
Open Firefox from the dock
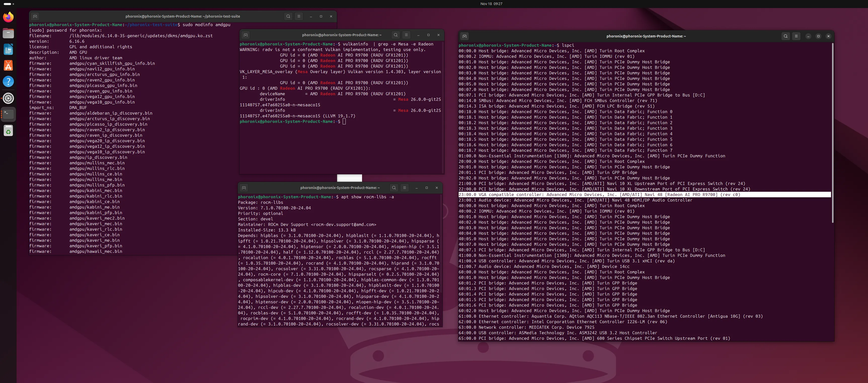coord(8,17)
